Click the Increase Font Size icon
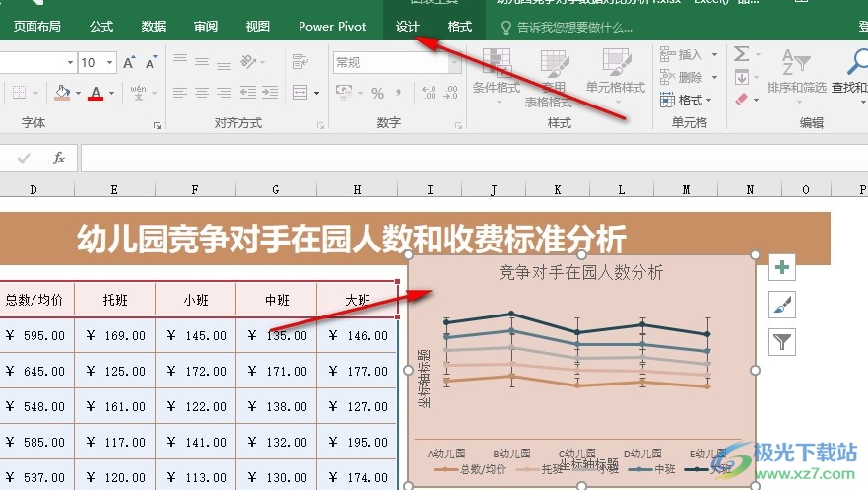 tap(129, 62)
